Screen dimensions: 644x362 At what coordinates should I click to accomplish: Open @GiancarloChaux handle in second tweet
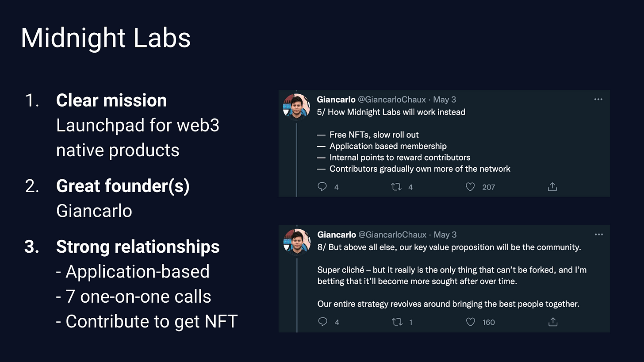pyautogui.click(x=391, y=235)
